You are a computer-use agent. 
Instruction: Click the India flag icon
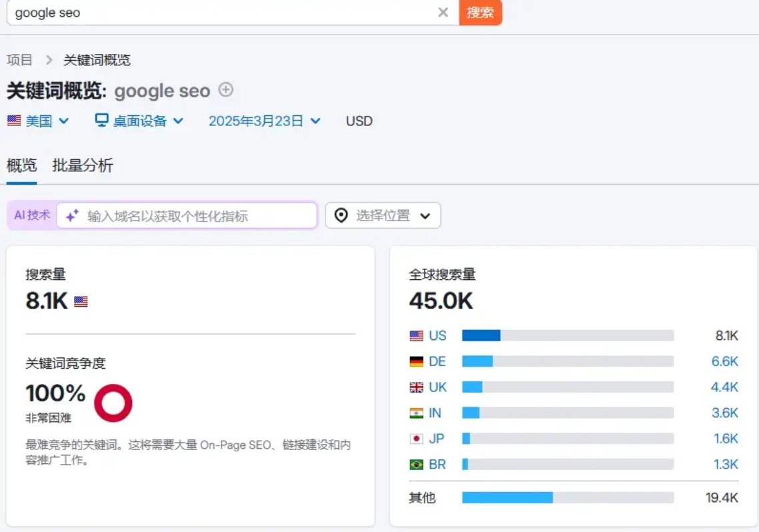(416, 413)
